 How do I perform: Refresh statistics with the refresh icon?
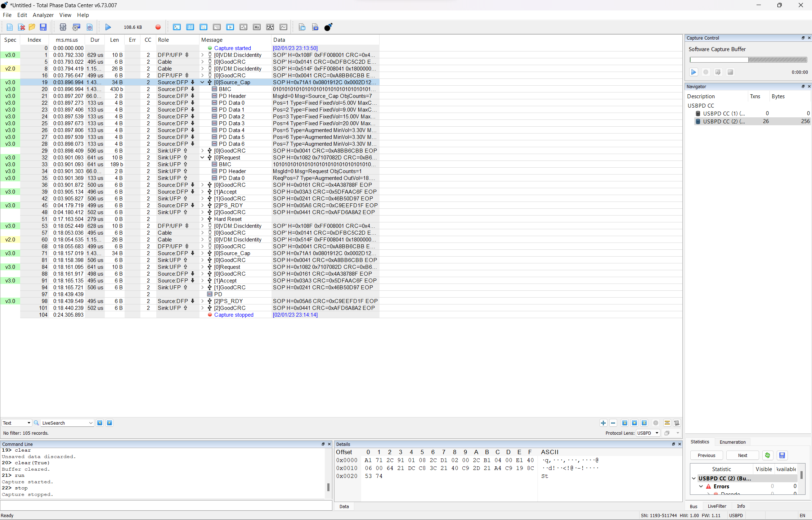(x=767, y=455)
